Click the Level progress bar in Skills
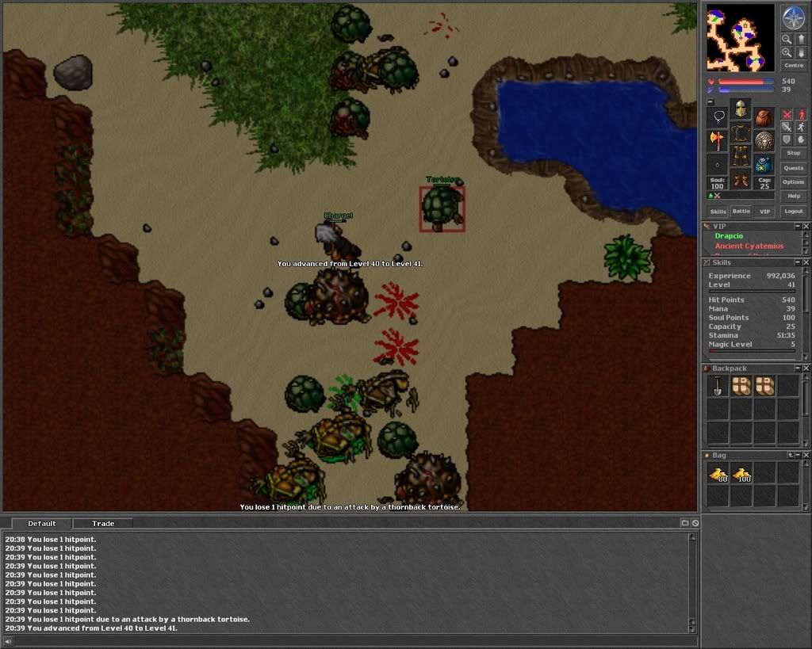812x649 pixels. (752, 292)
